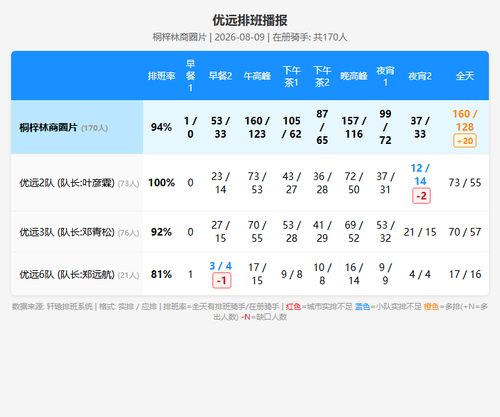Click the 17 / 16 cell
This screenshot has width=500, height=417.
pyautogui.click(x=465, y=274)
